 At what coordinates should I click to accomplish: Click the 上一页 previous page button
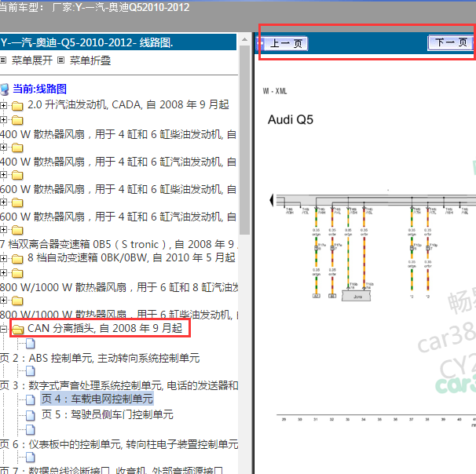tap(286, 43)
